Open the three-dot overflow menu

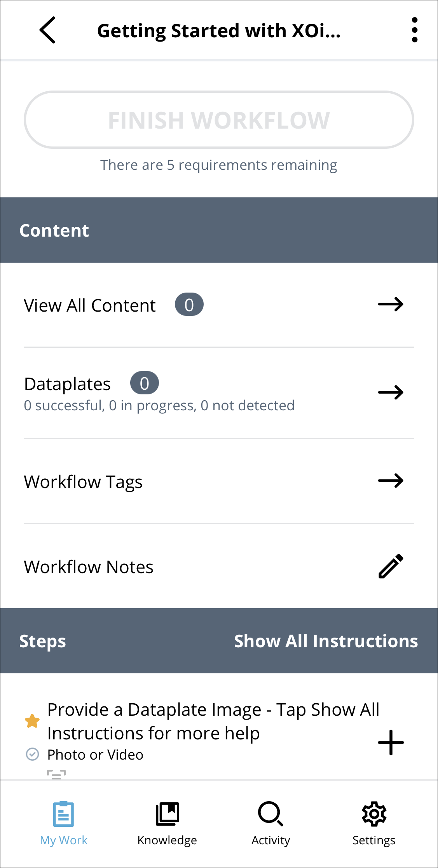tap(414, 30)
